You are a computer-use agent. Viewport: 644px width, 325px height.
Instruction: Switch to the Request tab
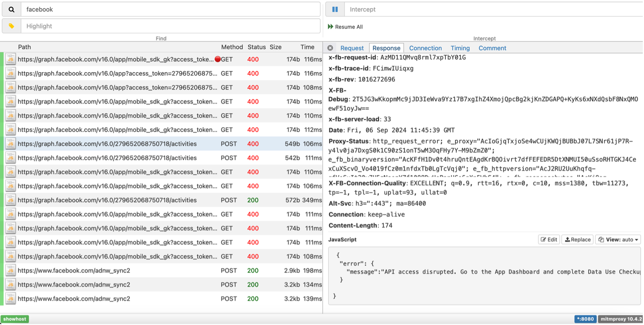point(352,48)
